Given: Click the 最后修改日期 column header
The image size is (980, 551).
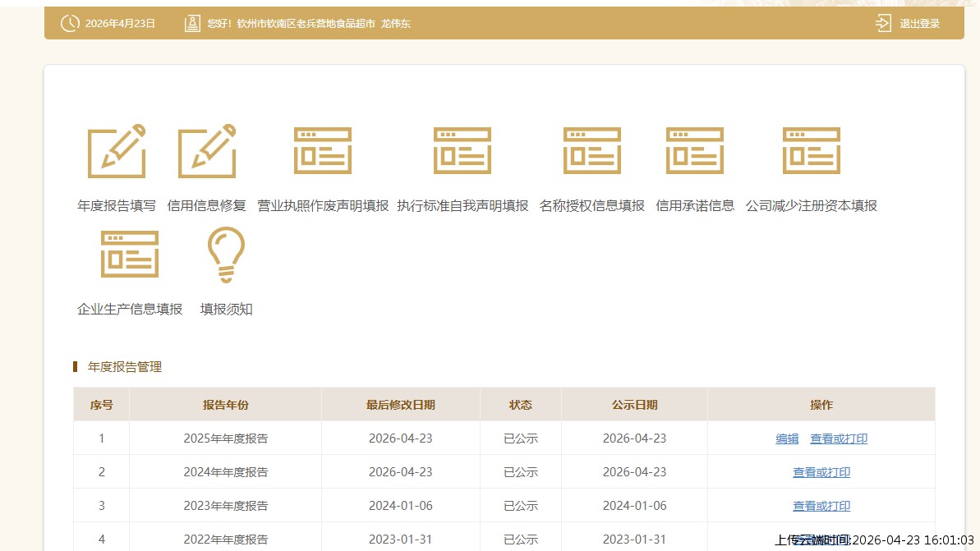Looking at the screenshot, I should 401,405.
